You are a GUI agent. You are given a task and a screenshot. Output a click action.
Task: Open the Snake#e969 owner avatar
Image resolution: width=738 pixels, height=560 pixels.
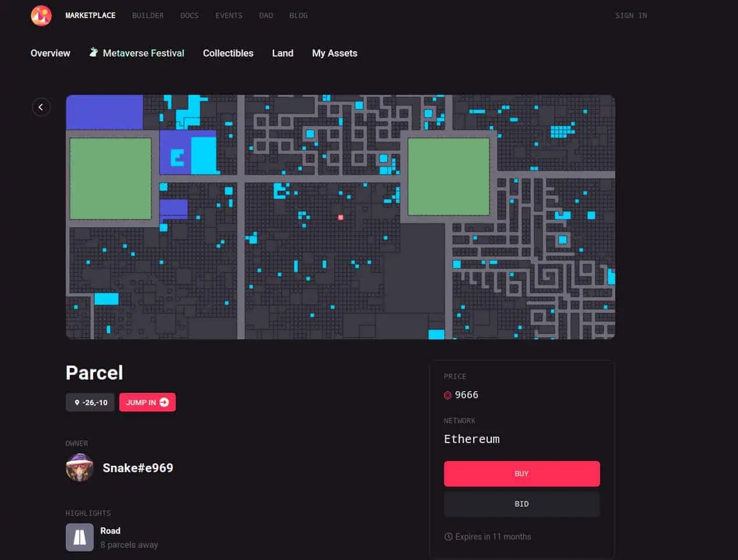[80, 468]
